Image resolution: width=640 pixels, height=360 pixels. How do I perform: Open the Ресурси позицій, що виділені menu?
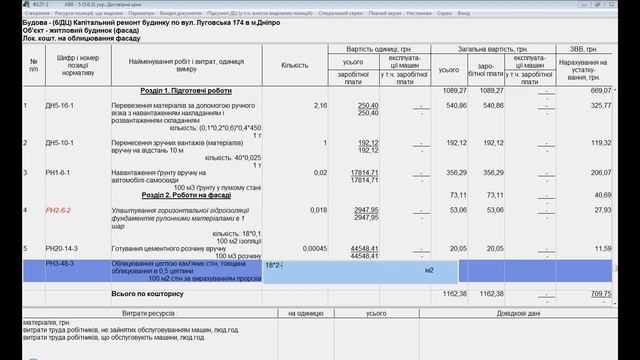[88, 13]
